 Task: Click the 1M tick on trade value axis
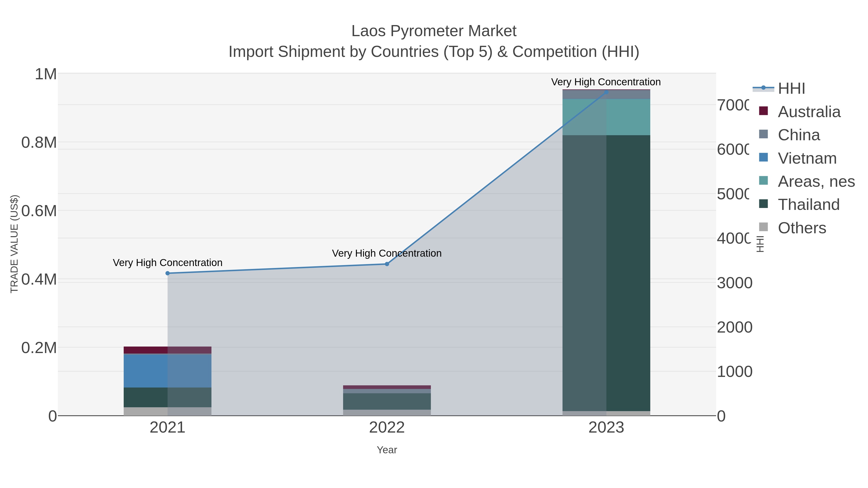(x=46, y=74)
